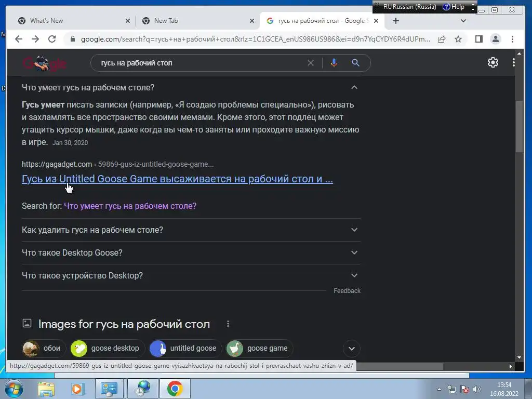
Task: Switch to the What's New tab
Action: (74, 21)
